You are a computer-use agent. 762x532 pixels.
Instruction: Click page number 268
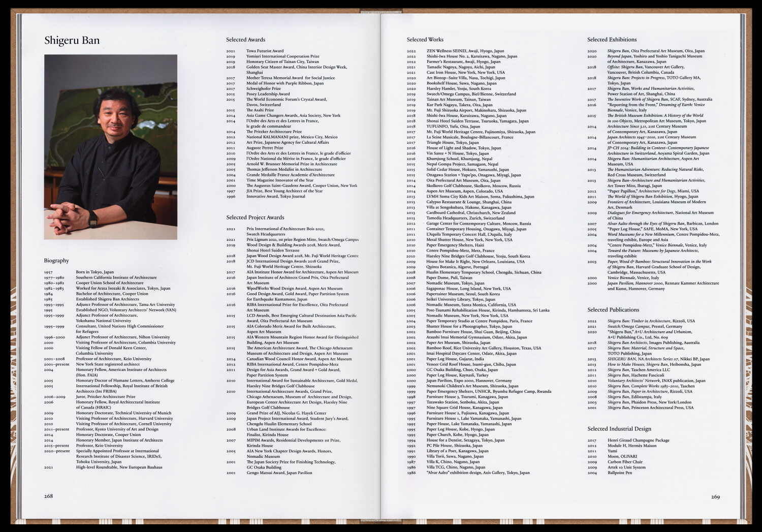(48, 496)
